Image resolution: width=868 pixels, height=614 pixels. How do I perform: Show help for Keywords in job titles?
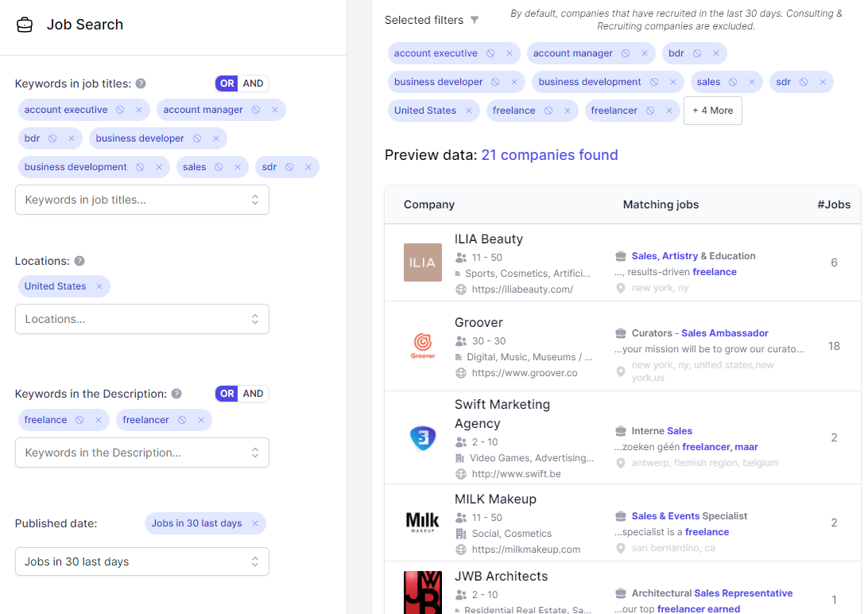pyautogui.click(x=141, y=84)
